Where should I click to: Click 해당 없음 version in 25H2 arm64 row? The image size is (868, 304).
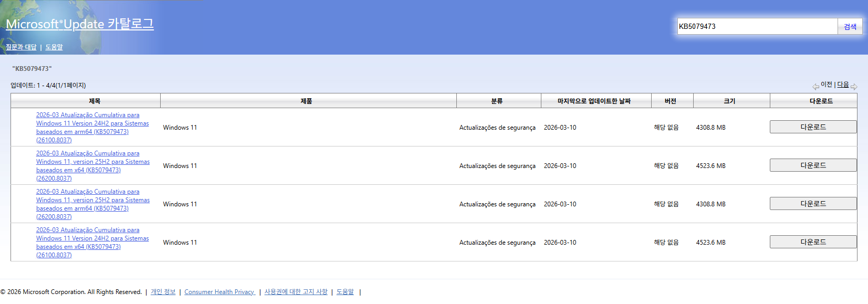point(666,204)
